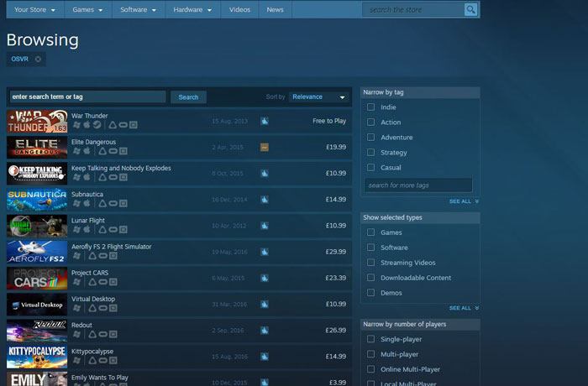This screenshot has height=386, width=588.
Task: Check the Downloadable Content checkbox
Action: coord(371,277)
